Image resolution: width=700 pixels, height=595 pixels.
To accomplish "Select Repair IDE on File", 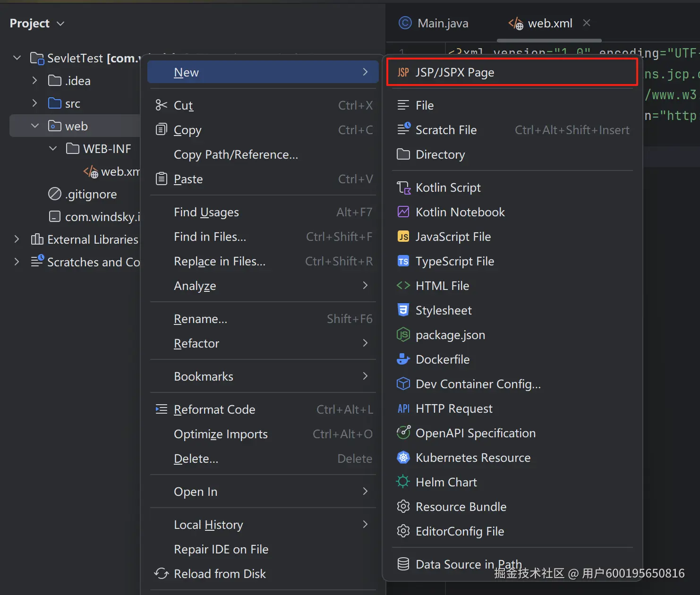I will click(x=263, y=549).
